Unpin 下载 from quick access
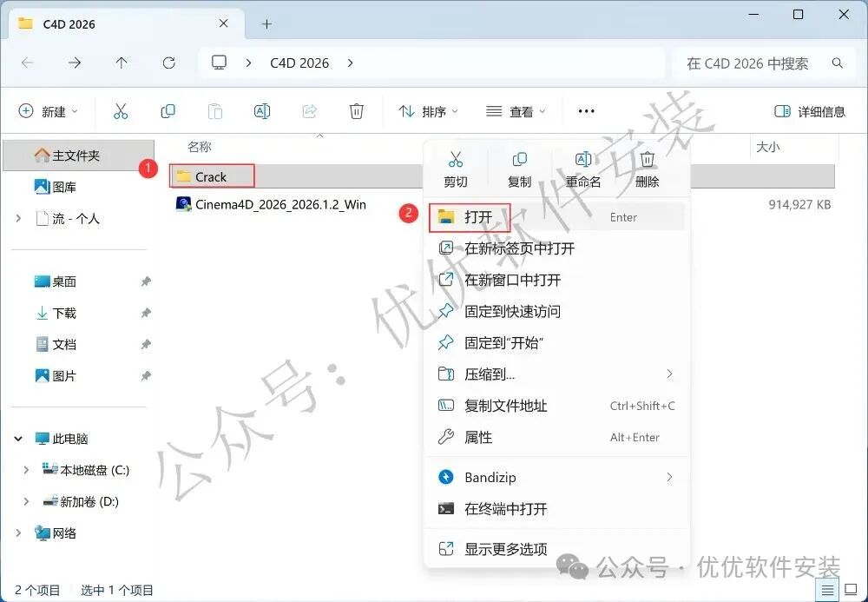The width and height of the screenshot is (868, 602). coord(146,313)
